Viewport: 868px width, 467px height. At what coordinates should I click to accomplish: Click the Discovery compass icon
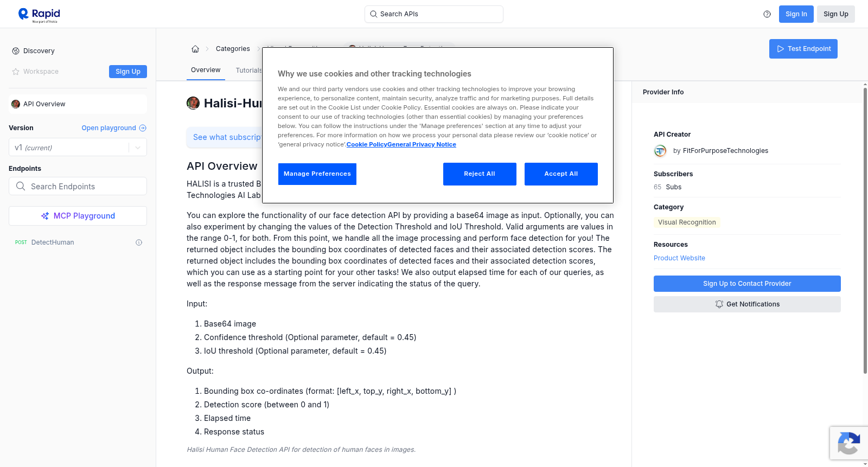(x=16, y=51)
